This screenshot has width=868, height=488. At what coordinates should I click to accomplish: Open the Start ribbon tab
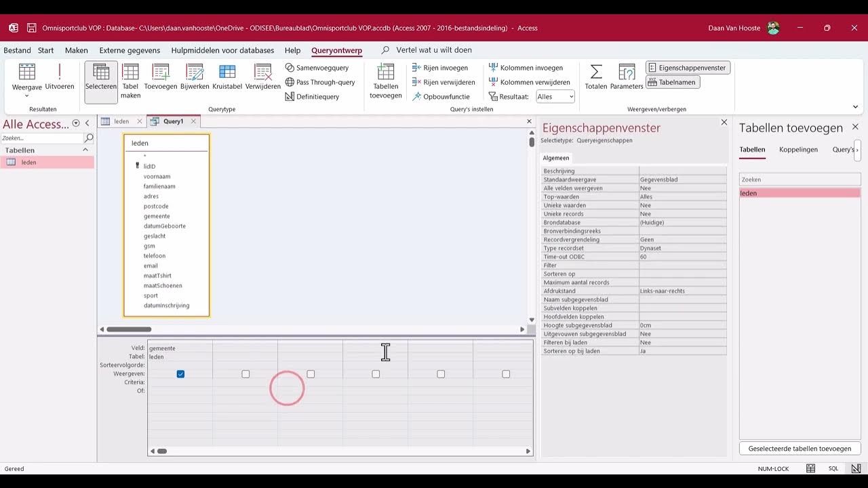pyautogui.click(x=46, y=50)
